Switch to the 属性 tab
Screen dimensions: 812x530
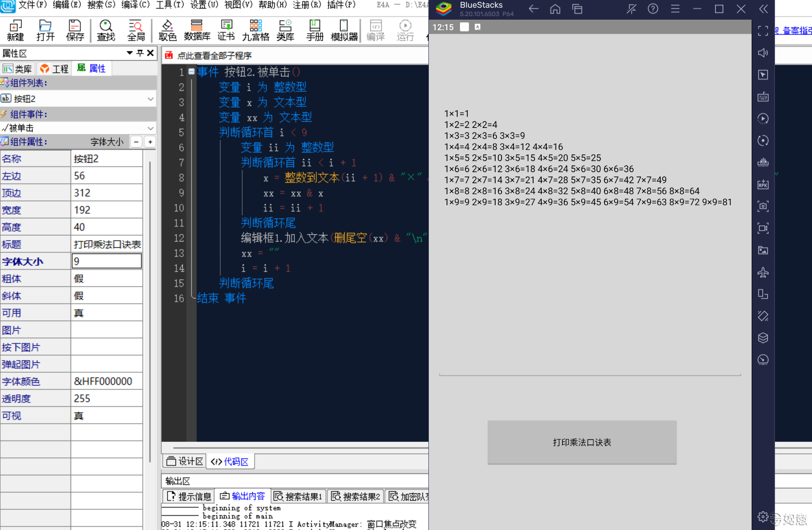tap(91, 69)
